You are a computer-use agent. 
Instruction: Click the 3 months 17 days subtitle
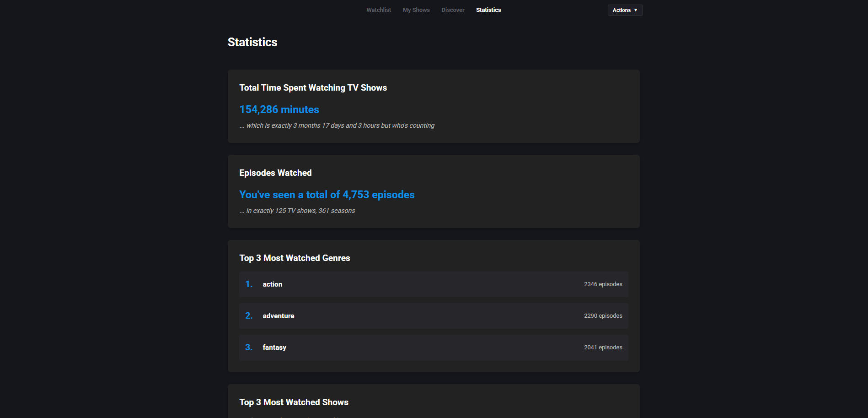click(x=337, y=125)
